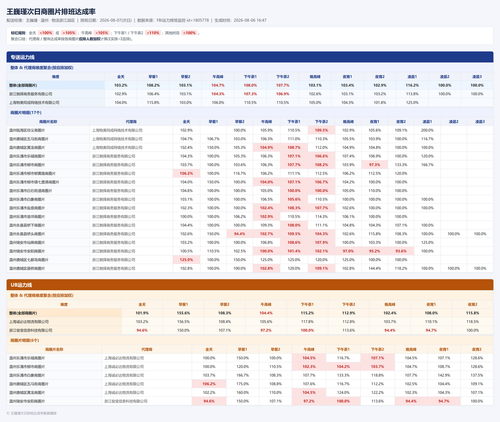Click the 124.0% cell in the UB detail table
This screenshot has height=422, width=500.
[343, 393]
